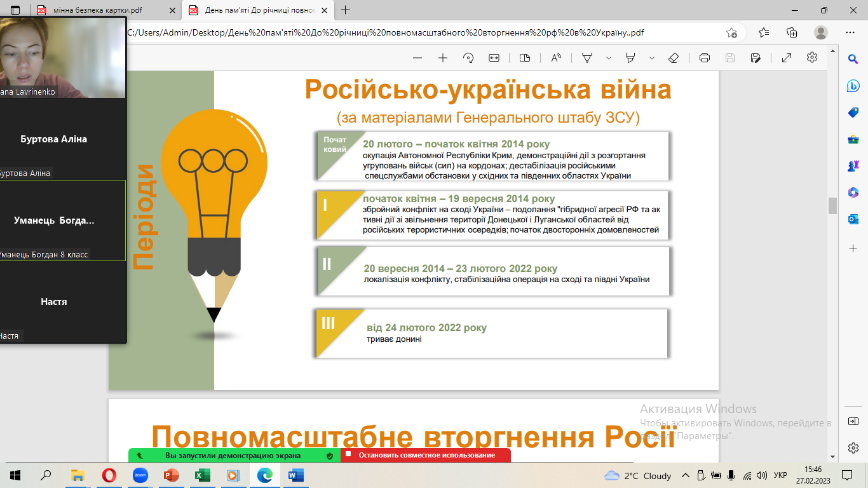Viewport: 868px width, 488px height.
Task: Click the fit to width icon
Action: click(x=494, y=58)
